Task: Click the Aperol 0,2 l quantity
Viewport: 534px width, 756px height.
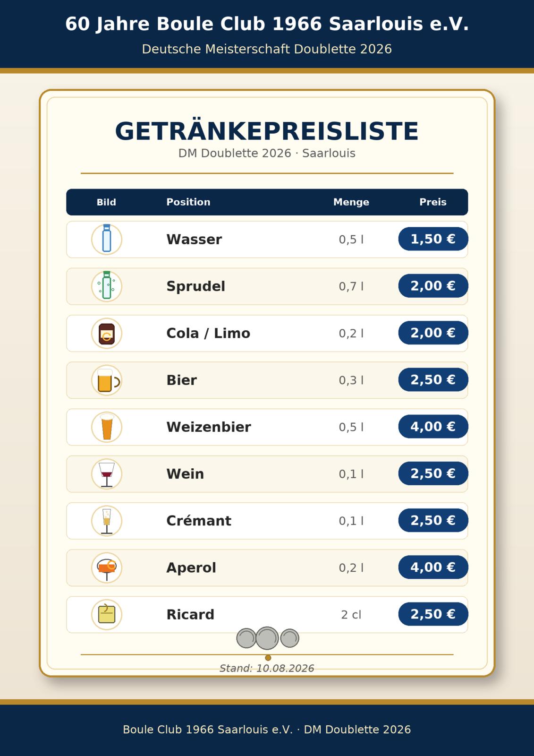Action: click(x=351, y=567)
